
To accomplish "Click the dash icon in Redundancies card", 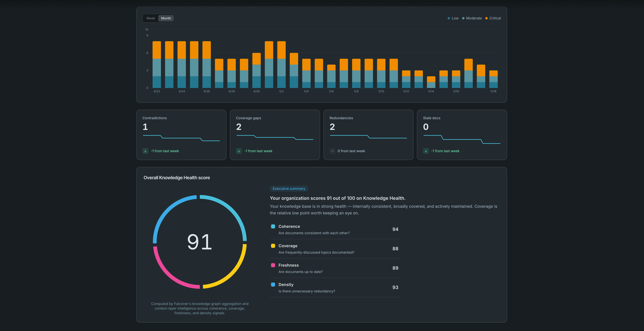I will (x=332, y=151).
